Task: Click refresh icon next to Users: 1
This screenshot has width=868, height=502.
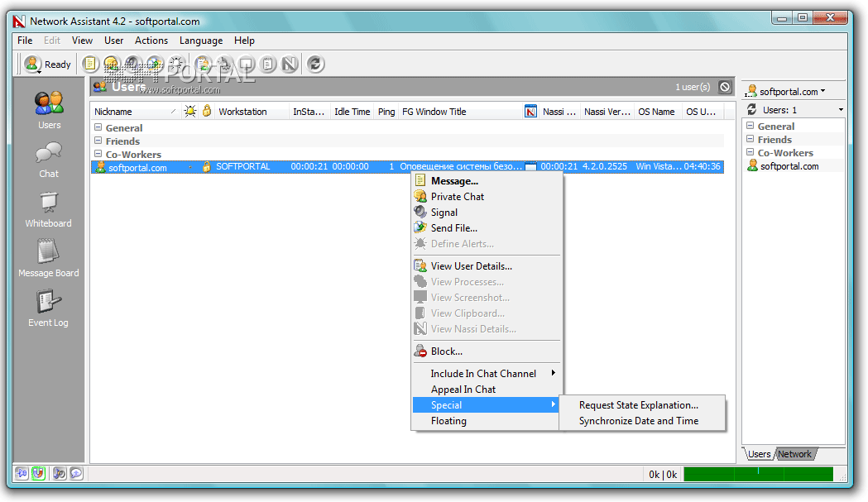Action: [751, 110]
